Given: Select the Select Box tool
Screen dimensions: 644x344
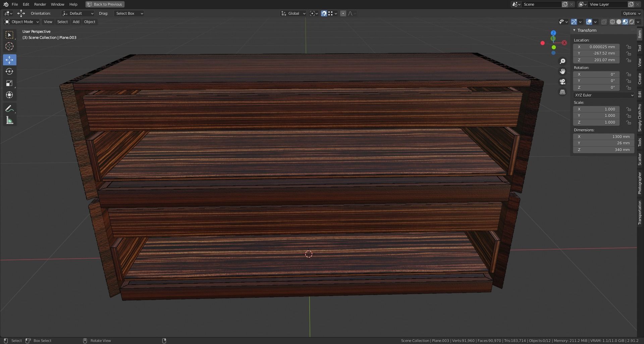Looking at the screenshot, I should [x=9, y=35].
